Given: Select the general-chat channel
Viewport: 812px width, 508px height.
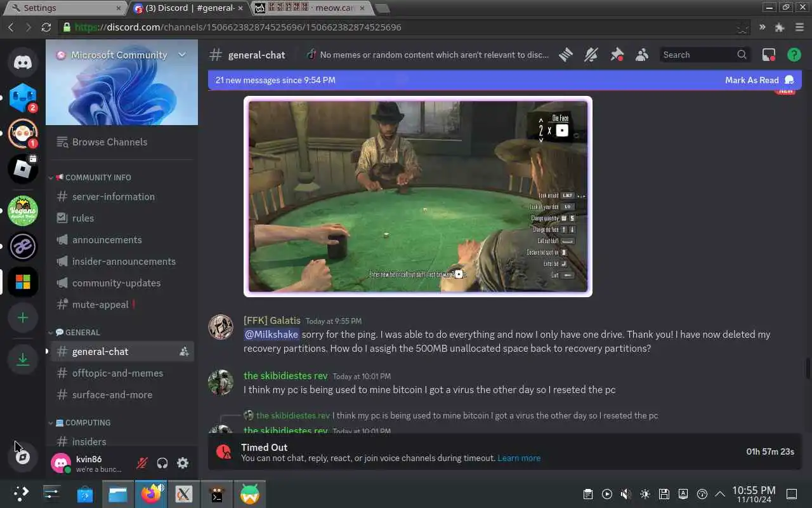Looking at the screenshot, I should 122,352.
